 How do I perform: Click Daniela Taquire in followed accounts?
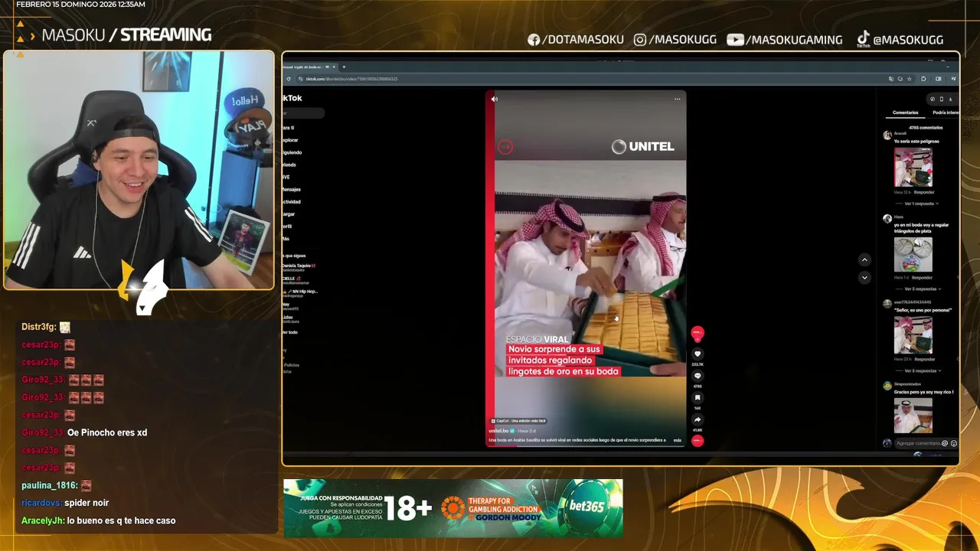(x=298, y=266)
